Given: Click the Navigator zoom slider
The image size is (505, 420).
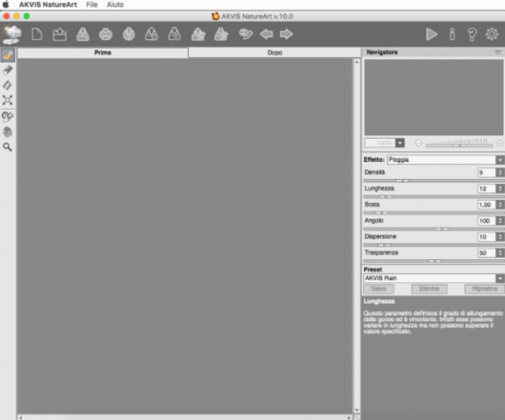Looking at the screenshot, I should click(459, 145).
